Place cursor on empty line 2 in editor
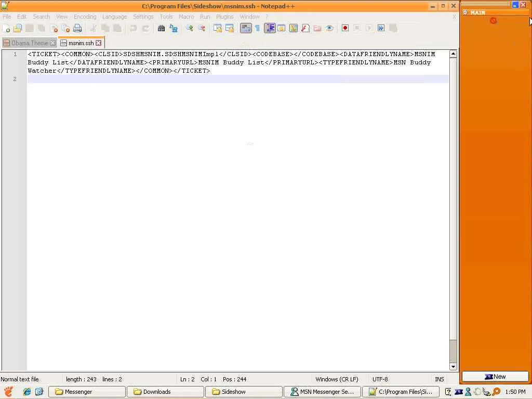The width and height of the screenshot is (532, 399). [238, 79]
